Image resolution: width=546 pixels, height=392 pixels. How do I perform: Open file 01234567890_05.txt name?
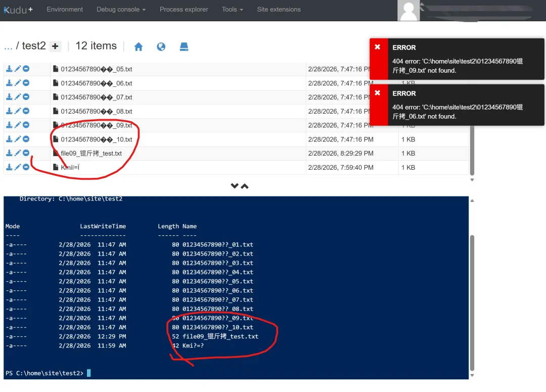(x=97, y=69)
